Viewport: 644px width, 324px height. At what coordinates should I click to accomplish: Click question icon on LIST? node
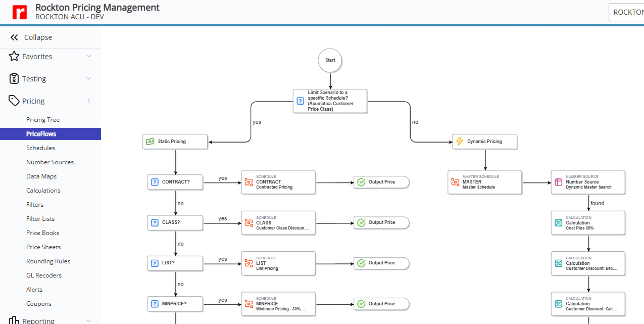[155, 263]
